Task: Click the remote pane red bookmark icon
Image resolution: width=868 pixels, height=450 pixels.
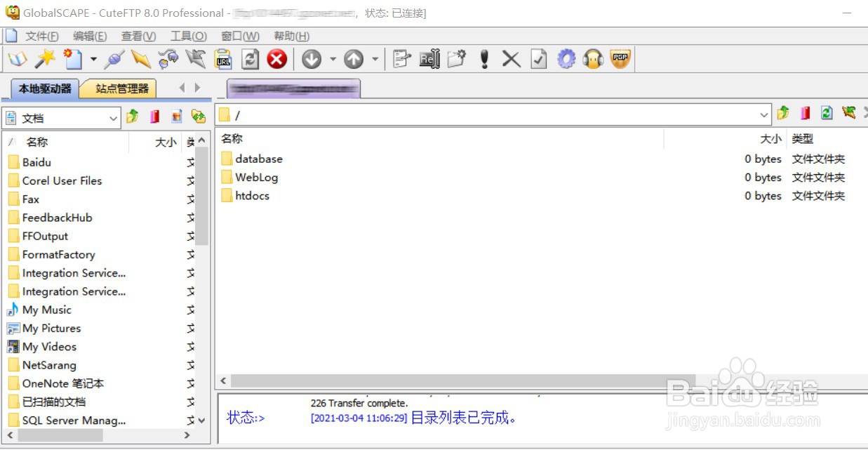Action: coord(806,112)
